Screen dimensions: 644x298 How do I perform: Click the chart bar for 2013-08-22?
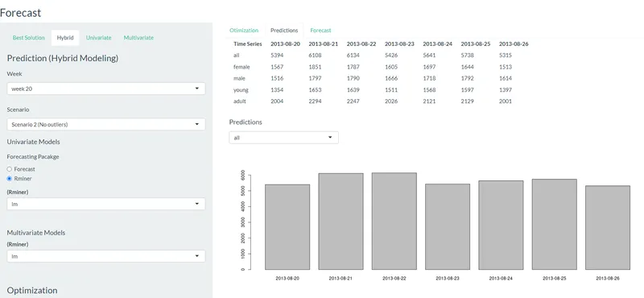394,221
